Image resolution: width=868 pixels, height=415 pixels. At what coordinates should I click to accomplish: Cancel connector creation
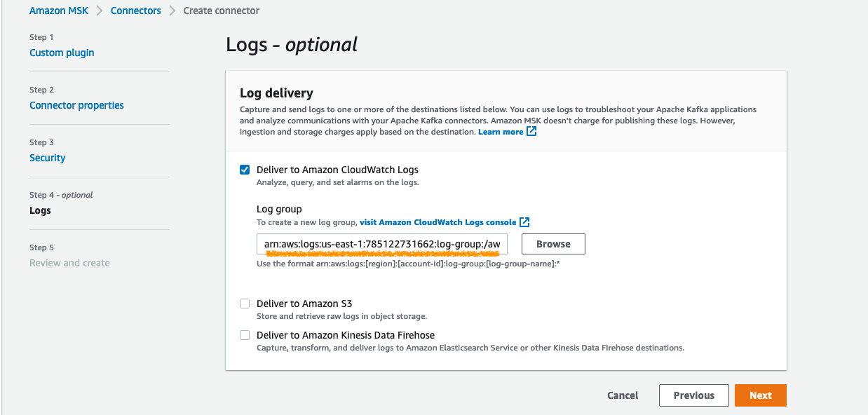click(623, 395)
